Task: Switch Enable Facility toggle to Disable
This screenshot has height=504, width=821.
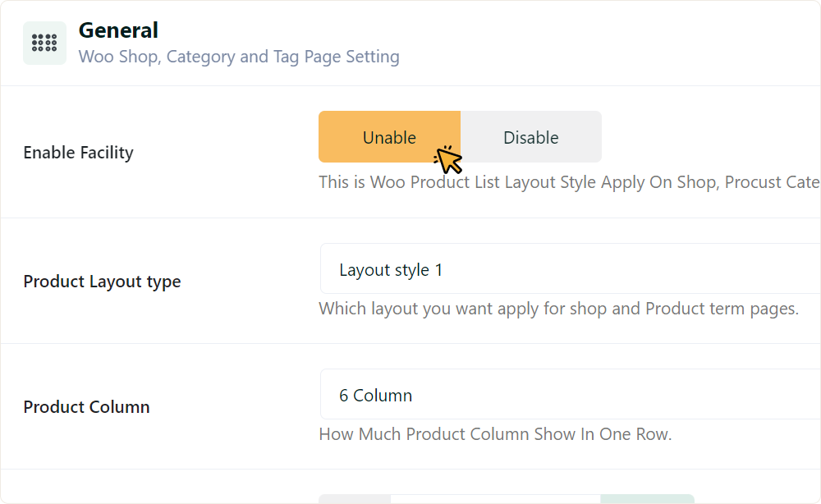Action: point(532,136)
